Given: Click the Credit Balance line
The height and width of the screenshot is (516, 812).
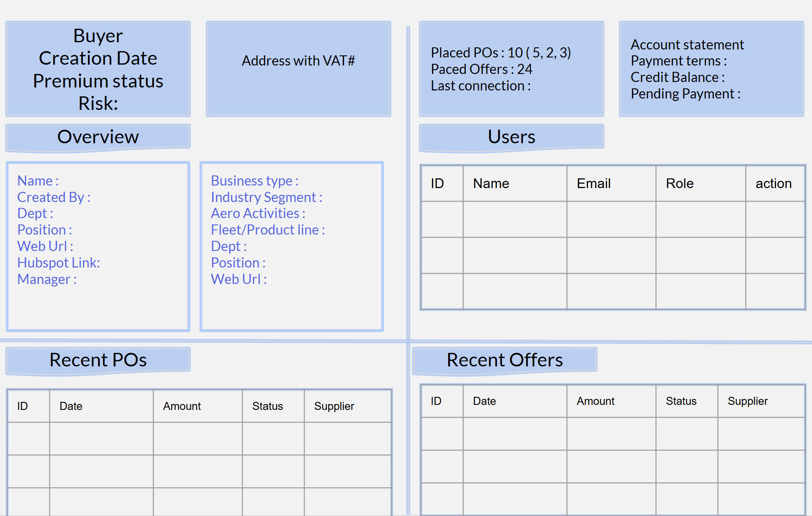Looking at the screenshot, I should coord(677,77).
